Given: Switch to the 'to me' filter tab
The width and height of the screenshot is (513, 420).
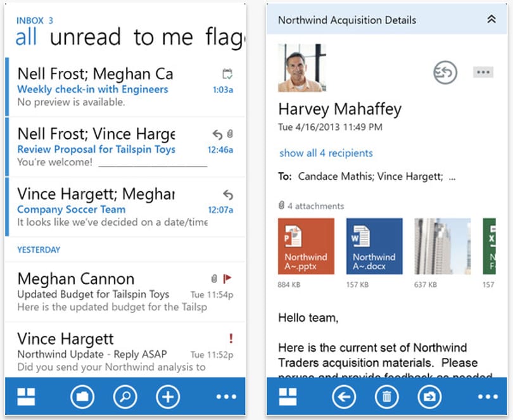Looking at the screenshot, I should [x=163, y=37].
